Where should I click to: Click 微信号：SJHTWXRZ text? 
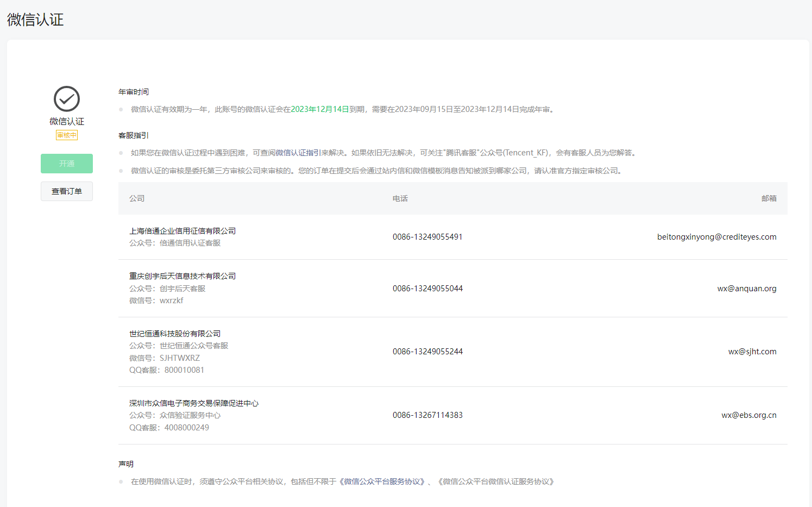165,358
